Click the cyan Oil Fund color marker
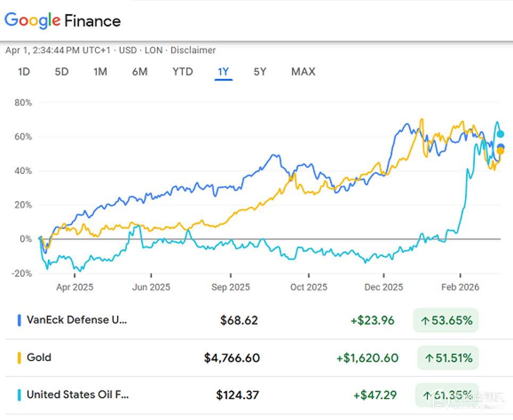The width and height of the screenshot is (513, 420). coord(19,395)
